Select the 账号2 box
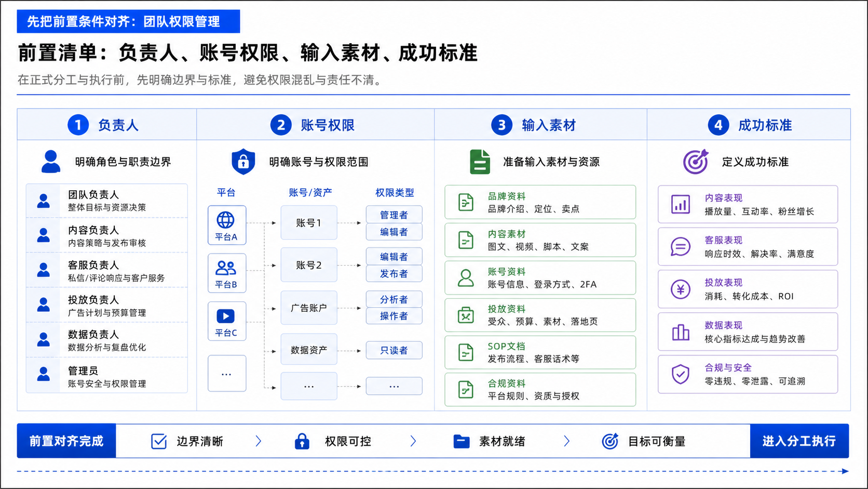The width and height of the screenshot is (868, 489). (x=309, y=265)
